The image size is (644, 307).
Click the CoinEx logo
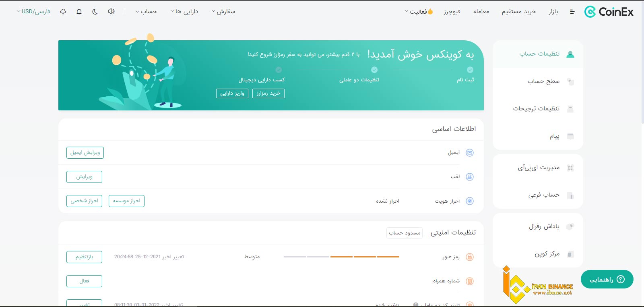pyautogui.click(x=609, y=12)
